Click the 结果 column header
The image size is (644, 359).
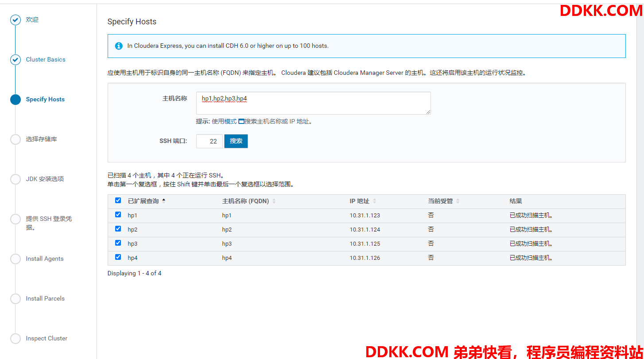coord(516,201)
